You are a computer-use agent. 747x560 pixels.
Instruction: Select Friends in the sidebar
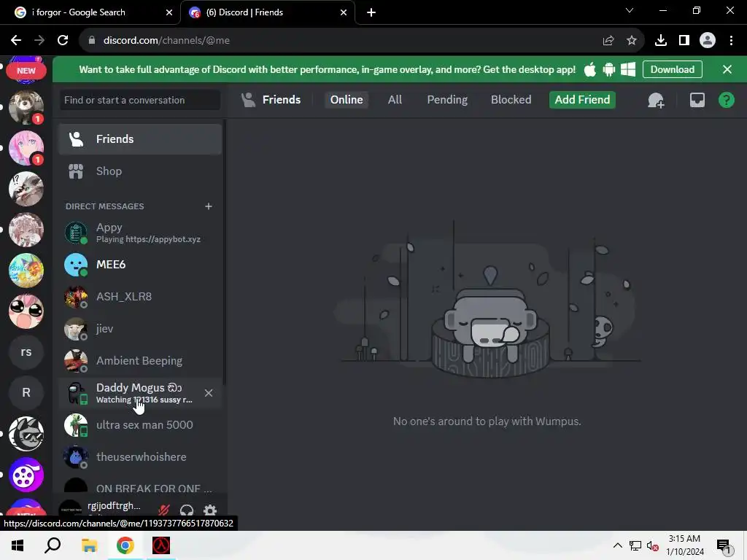click(140, 139)
